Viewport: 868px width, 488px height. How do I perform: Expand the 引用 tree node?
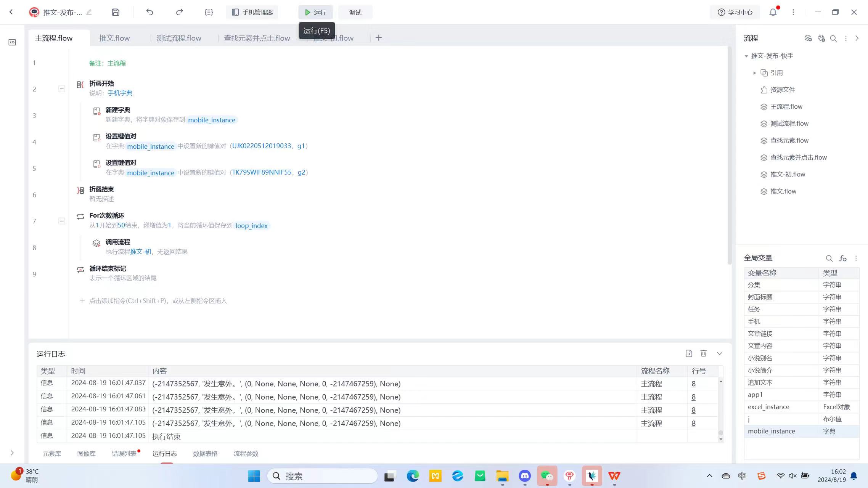tap(754, 73)
